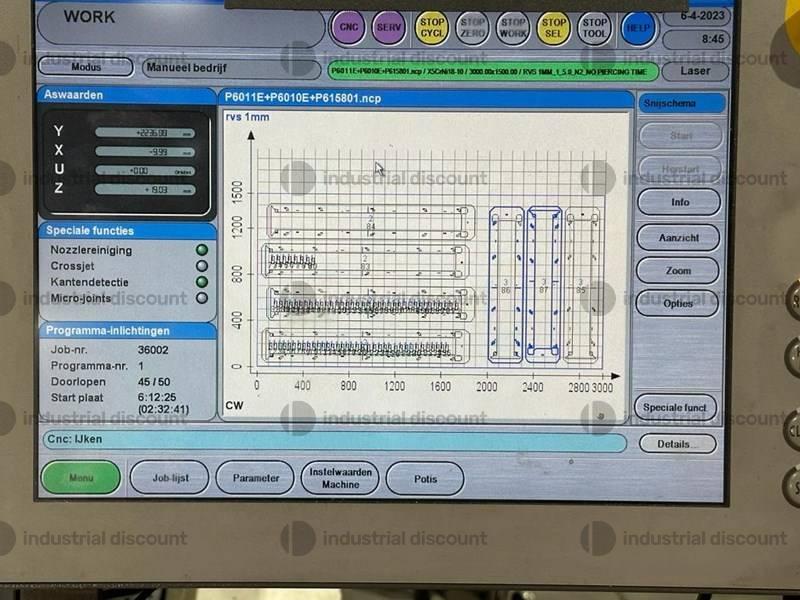Click the Zoom button beside the cutting plan

pyautogui.click(x=677, y=270)
